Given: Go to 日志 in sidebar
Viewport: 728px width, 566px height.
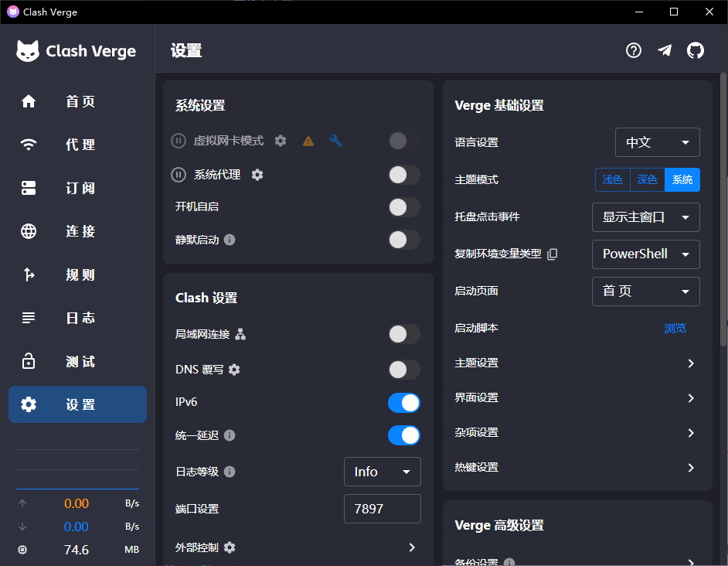Looking at the screenshot, I should [77, 318].
